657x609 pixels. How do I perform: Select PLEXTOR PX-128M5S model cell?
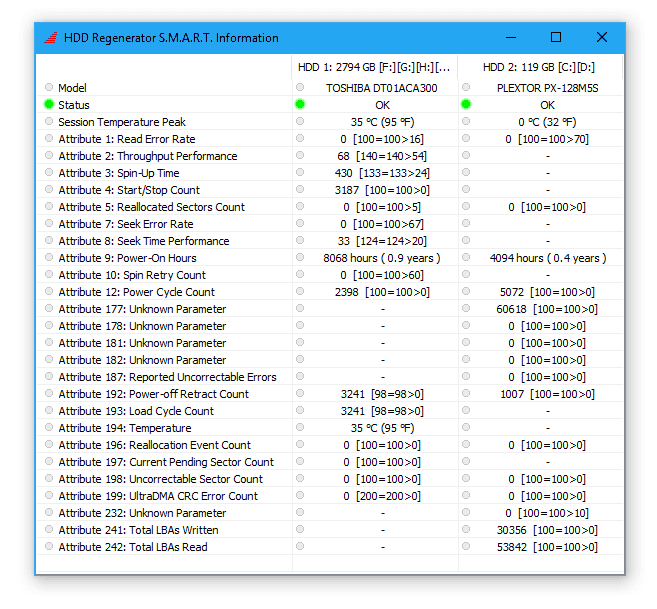pyautogui.click(x=548, y=88)
